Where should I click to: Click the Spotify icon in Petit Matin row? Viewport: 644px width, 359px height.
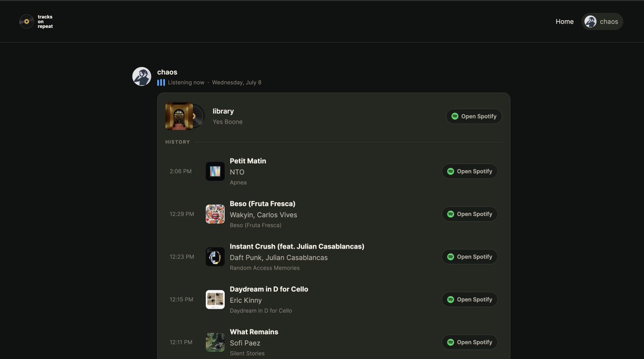point(451,171)
